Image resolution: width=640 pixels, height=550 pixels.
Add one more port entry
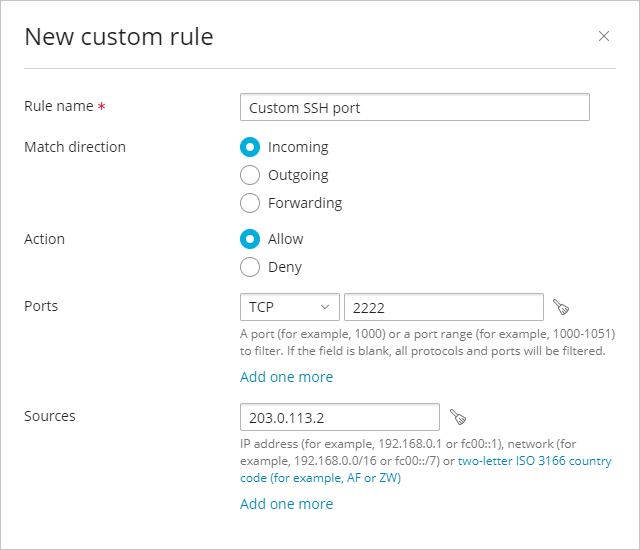coord(287,377)
